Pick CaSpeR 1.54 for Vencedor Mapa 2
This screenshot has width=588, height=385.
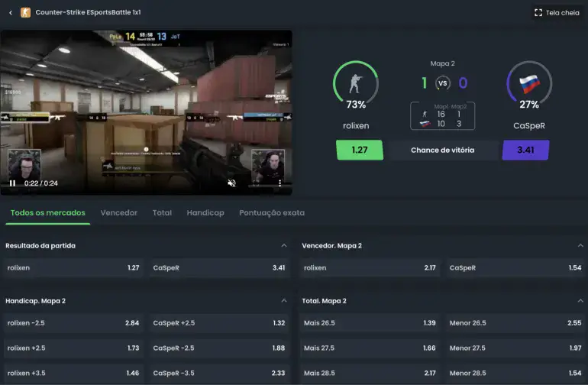(515, 268)
